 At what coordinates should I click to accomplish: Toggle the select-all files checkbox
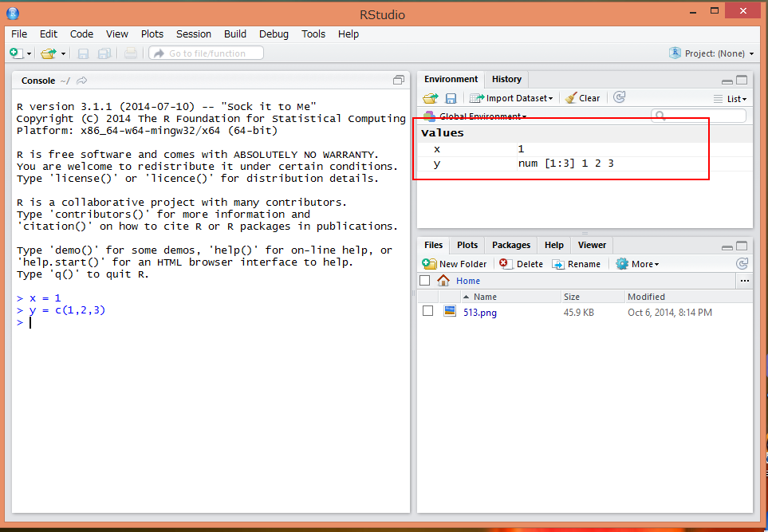pos(424,280)
